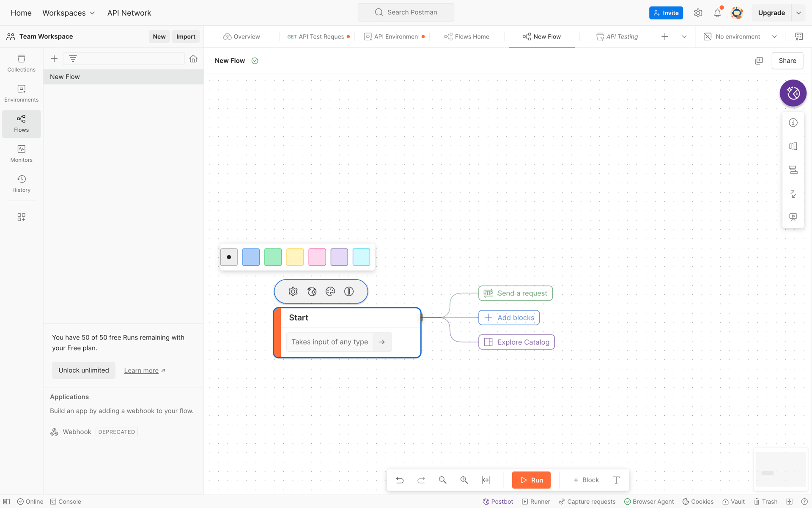Run the flow
Screen dimensions: 812x508
click(x=531, y=480)
